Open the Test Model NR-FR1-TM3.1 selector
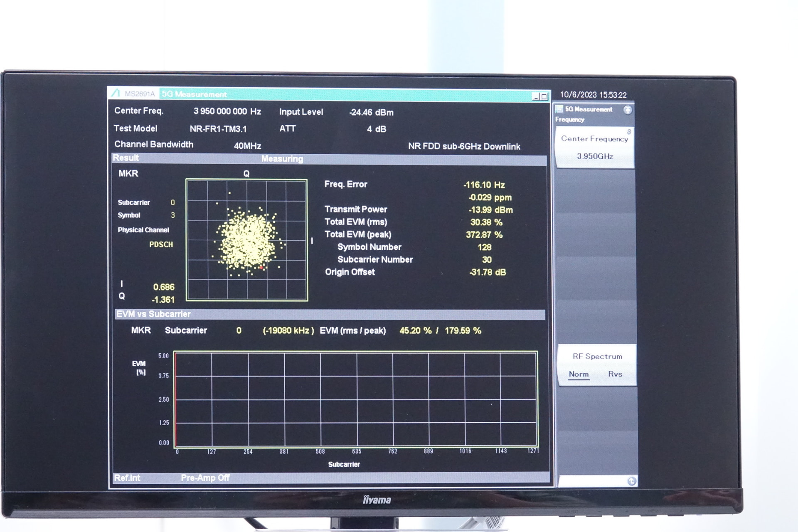Viewport: 798px width, 532px height. pyautogui.click(x=217, y=129)
